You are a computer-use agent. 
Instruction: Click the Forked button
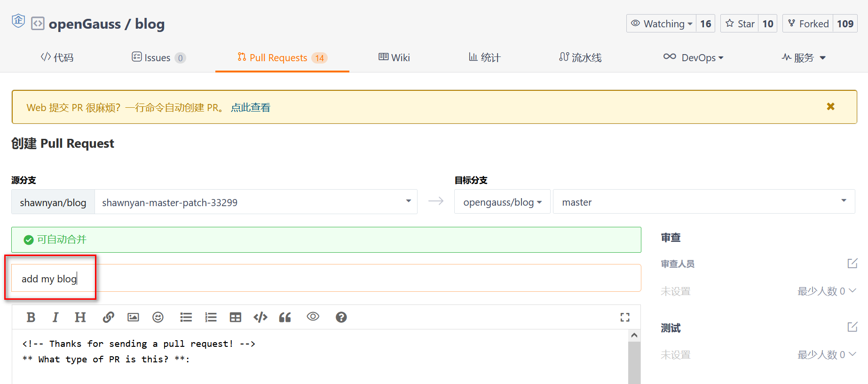click(808, 24)
